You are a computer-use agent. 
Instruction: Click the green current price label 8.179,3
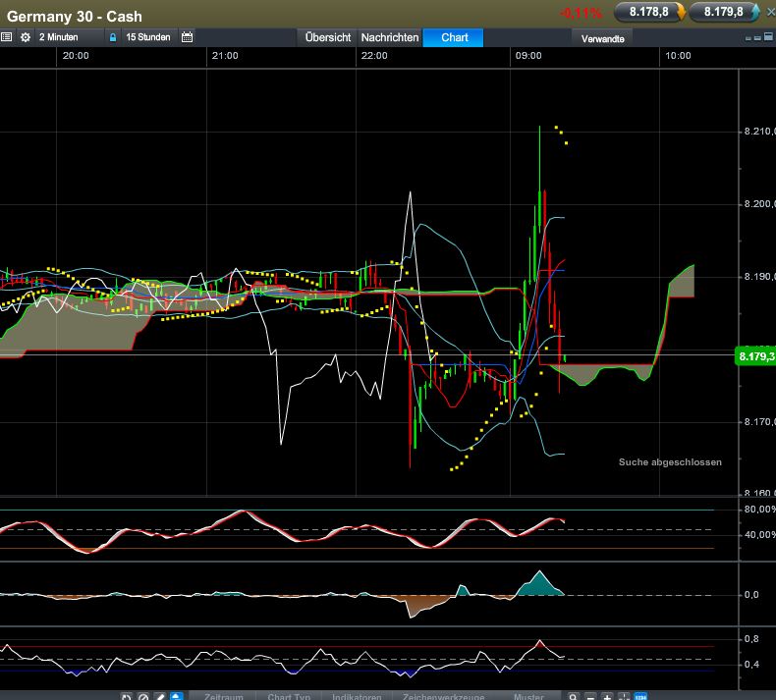point(754,356)
